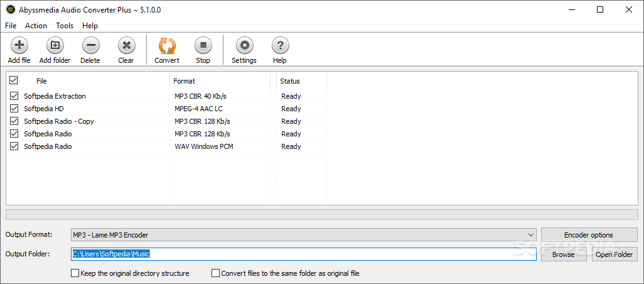Enable Convert files to the same folder
The width and height of the screenshot is (644, 284).
216,273
